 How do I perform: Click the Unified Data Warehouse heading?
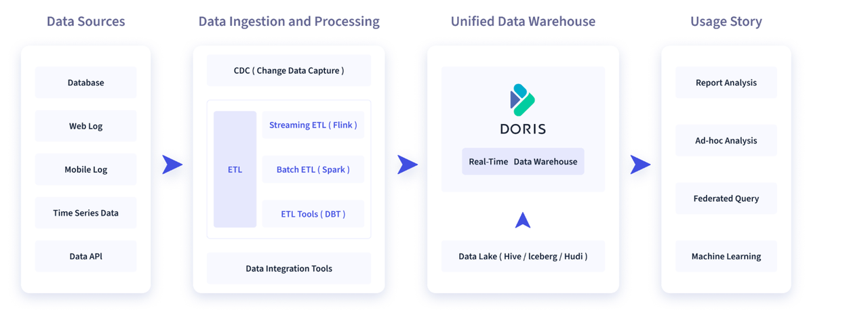(523, 22)
